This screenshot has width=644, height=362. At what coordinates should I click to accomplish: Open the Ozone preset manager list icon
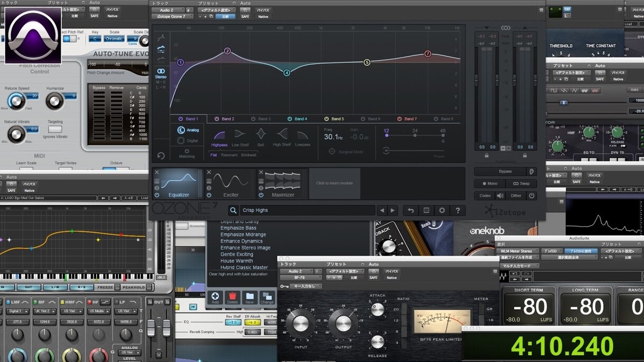click(426, 211)
